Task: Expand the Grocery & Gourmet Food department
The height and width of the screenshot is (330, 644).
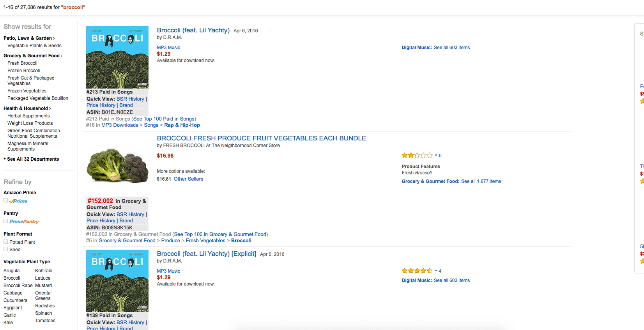Action: (x=33, y=56)
